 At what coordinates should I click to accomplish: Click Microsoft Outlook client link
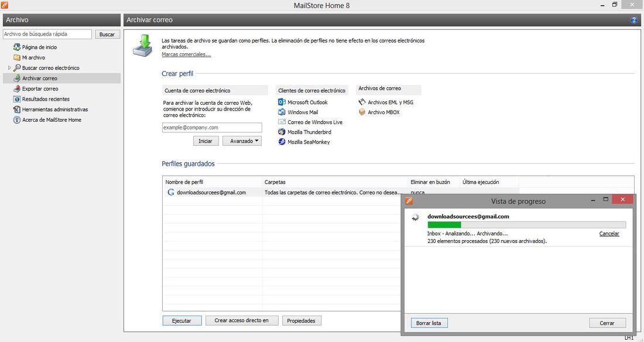(307, 102)
